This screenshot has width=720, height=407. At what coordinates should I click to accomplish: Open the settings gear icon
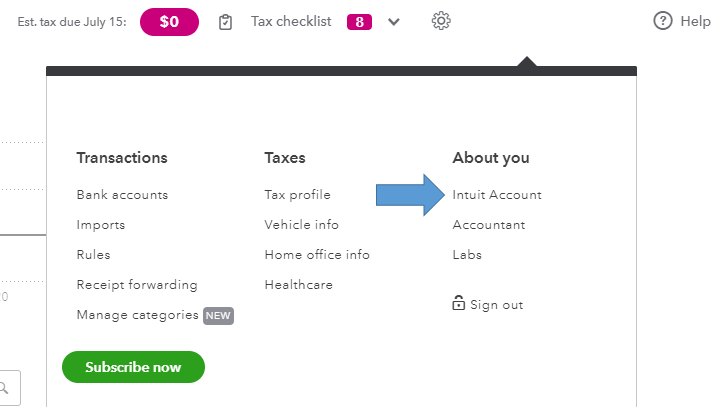tap(441, 21)
